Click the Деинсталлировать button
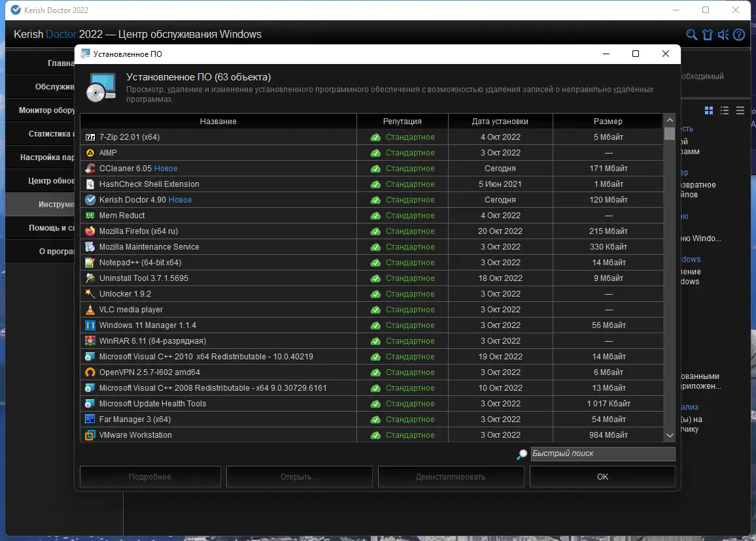Viewport: 756px width, 541px height. coord(451,476)
